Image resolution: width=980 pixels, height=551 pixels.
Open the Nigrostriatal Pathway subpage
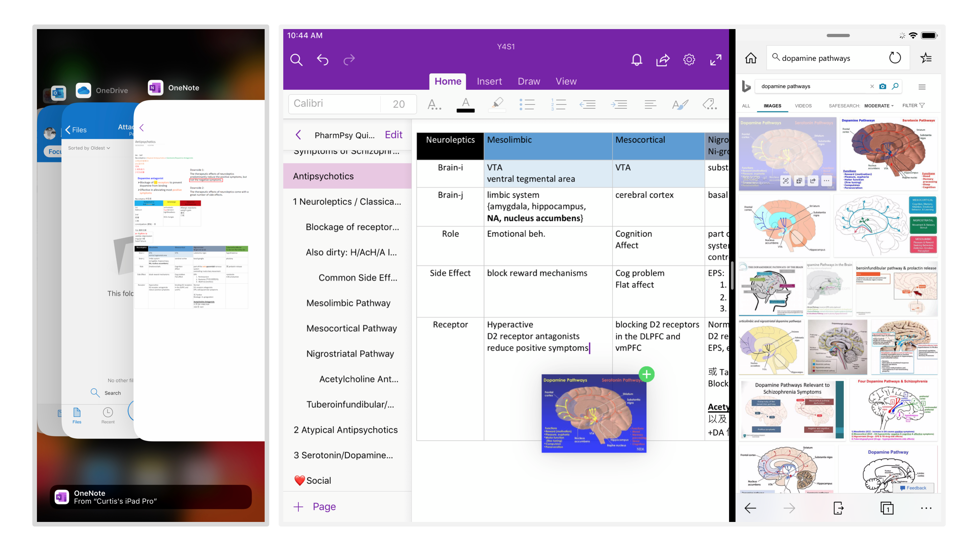(x=350, y=354)
